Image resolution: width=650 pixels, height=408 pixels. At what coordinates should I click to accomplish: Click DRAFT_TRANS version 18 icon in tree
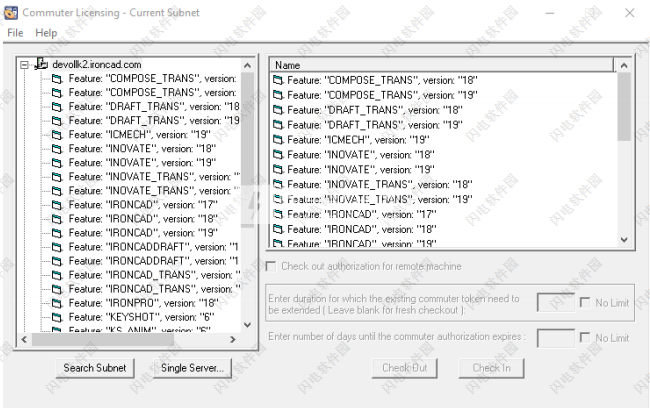[57, 107]
